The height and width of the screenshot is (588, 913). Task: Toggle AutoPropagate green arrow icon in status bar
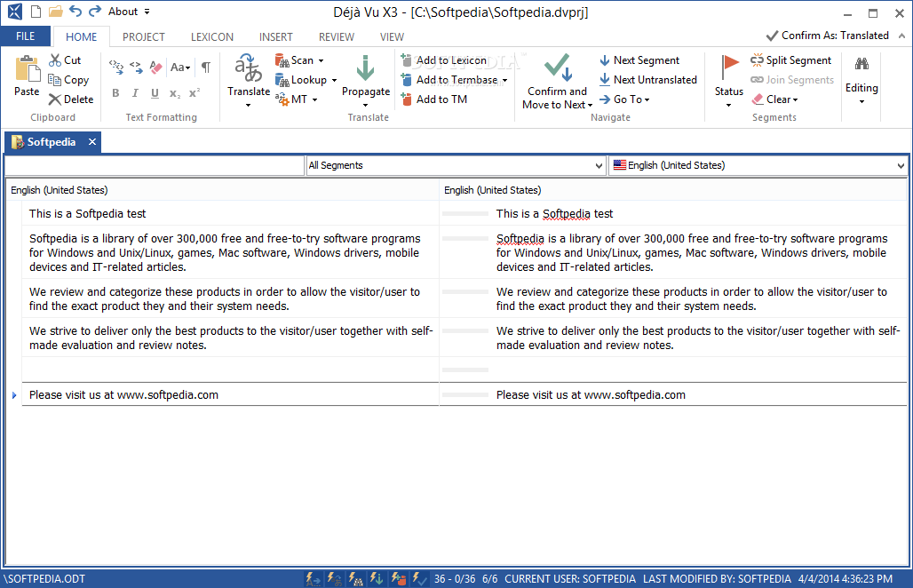click(x=377, y=579)
